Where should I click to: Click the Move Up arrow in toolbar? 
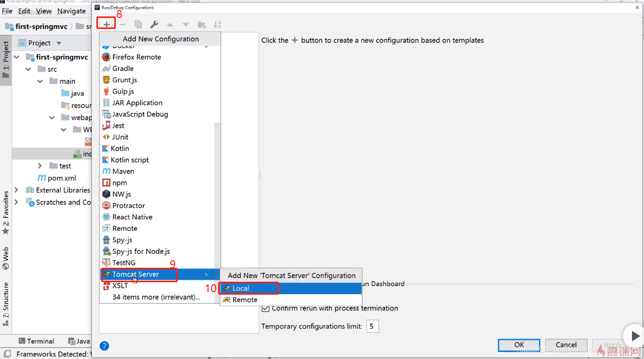tap(170, 24)
